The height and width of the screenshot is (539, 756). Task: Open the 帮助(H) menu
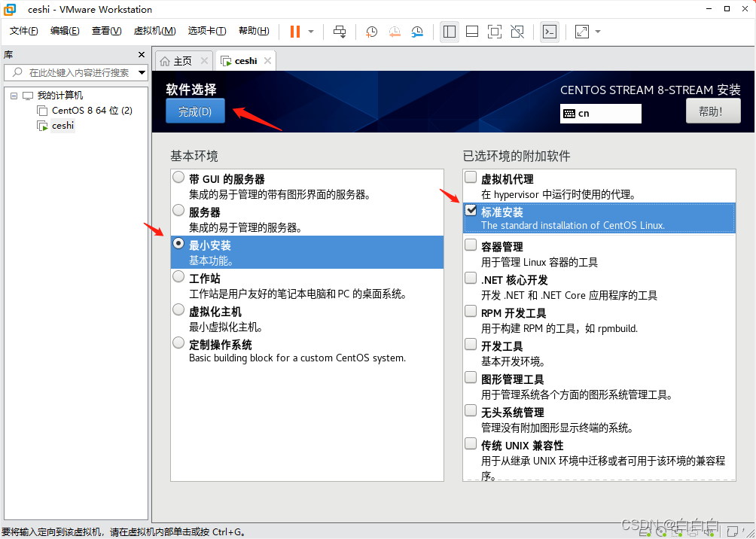(x=254, y=31)
